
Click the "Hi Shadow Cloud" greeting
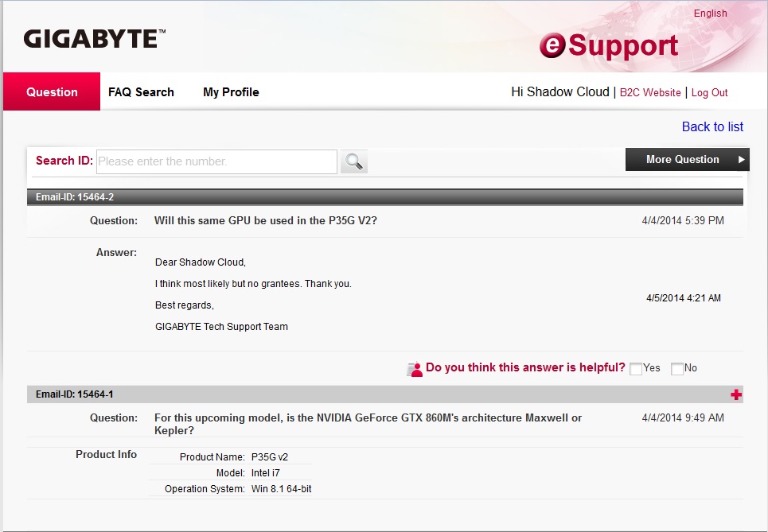(x=559, y=92)
